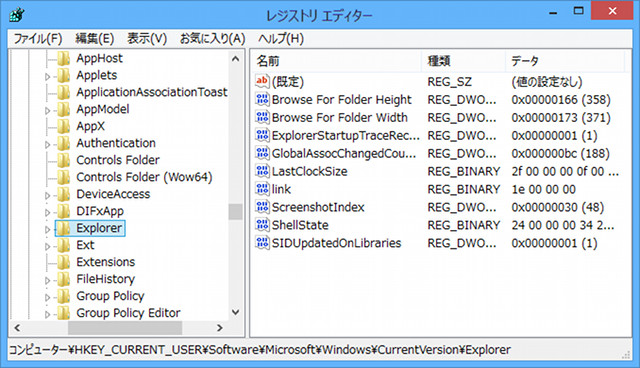The width and height of the screenshot is (640, 368).
Task: Click the data cell 0x00000030 (48)
Action: 558,207
